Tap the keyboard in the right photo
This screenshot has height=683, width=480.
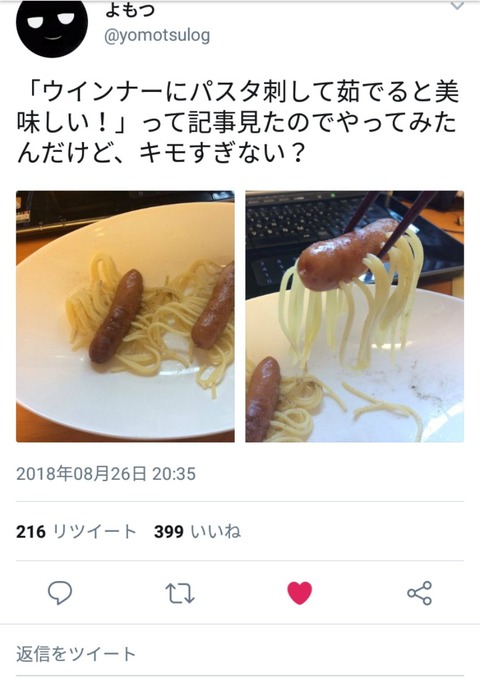[305, 231]
